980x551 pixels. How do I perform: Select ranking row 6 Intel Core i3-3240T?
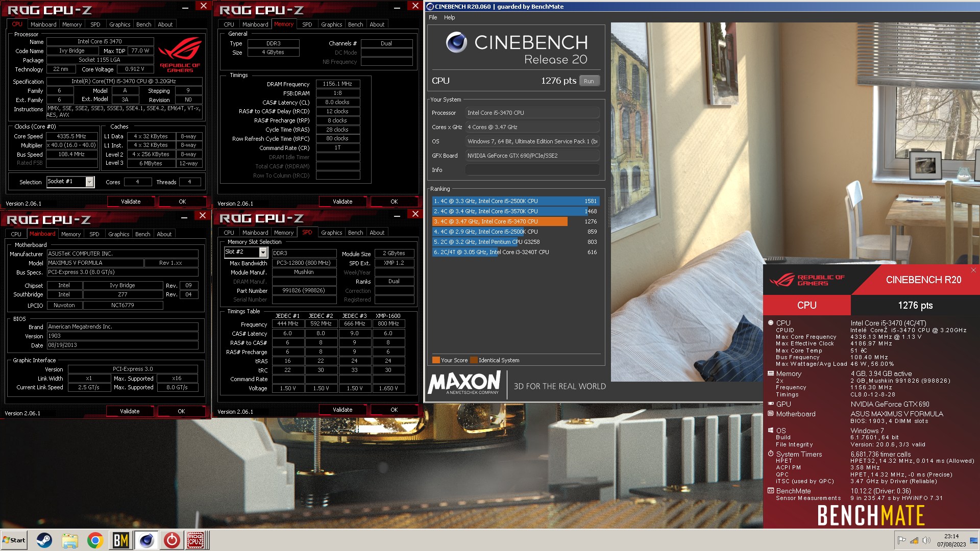click(515, 252)
